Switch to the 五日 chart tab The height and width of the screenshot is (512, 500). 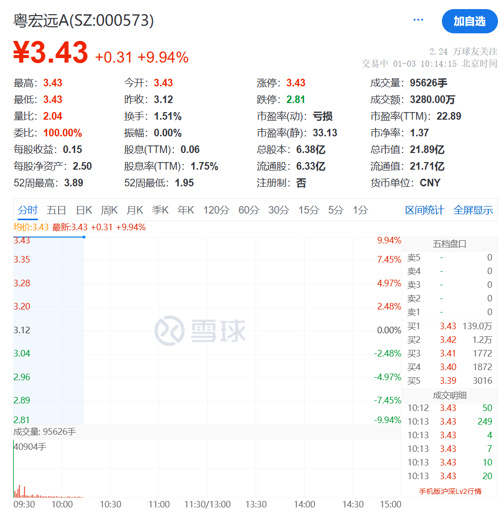pos(56,210)
